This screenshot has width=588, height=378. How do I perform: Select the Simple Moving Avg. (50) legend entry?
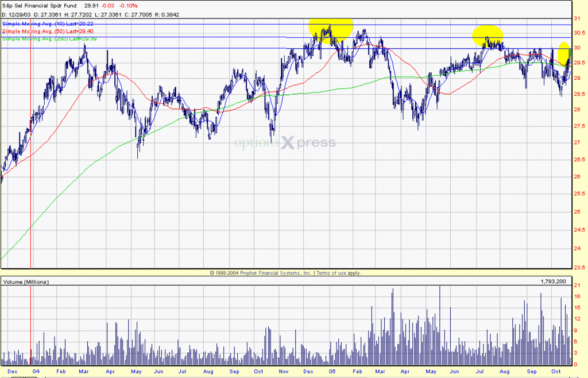[x=48, y=31]
